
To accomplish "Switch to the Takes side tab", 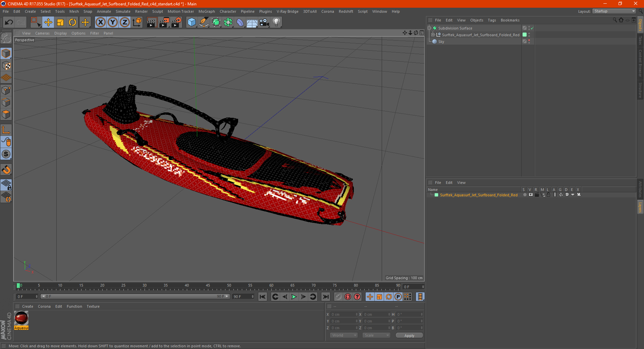I will [x=640, y=40].
